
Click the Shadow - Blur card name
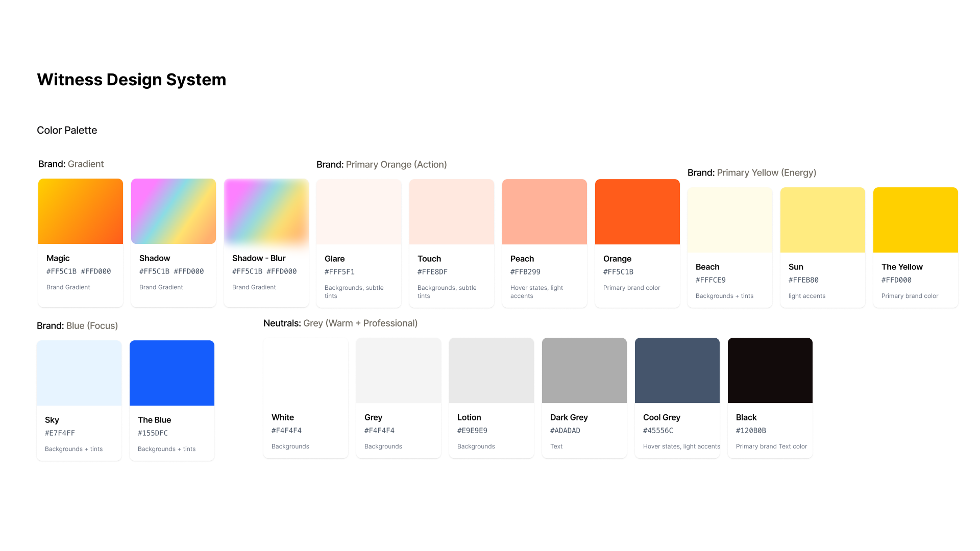259,258
